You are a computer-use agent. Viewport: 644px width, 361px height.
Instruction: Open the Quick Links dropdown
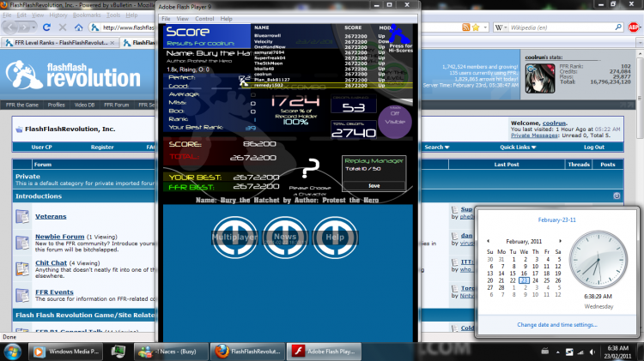tap(518, 147)
